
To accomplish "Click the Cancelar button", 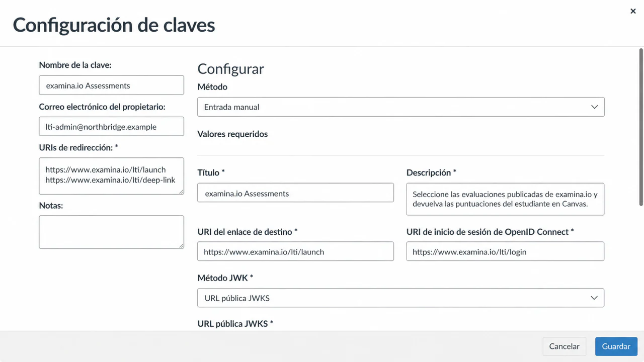I will [x=565, y=346].
